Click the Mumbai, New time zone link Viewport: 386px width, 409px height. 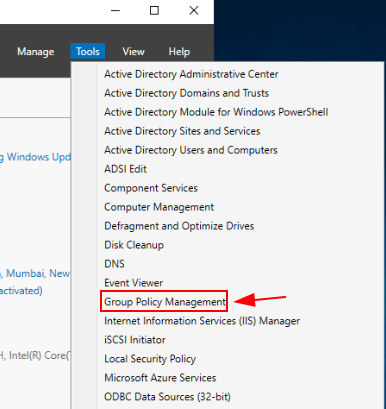pyautogui.click(x=35, y=274)
